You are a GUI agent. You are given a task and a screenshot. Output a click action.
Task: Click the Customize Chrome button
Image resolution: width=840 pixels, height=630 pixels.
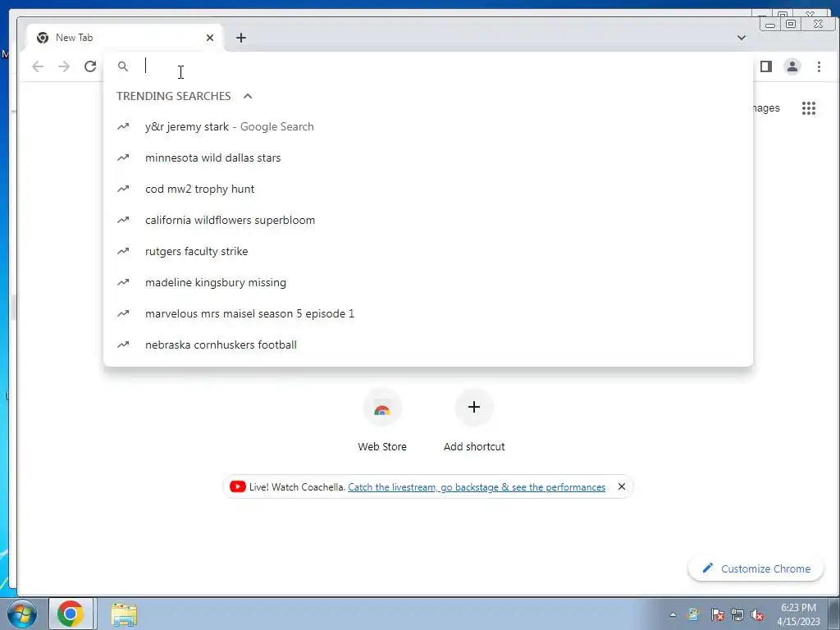[756, 568]
